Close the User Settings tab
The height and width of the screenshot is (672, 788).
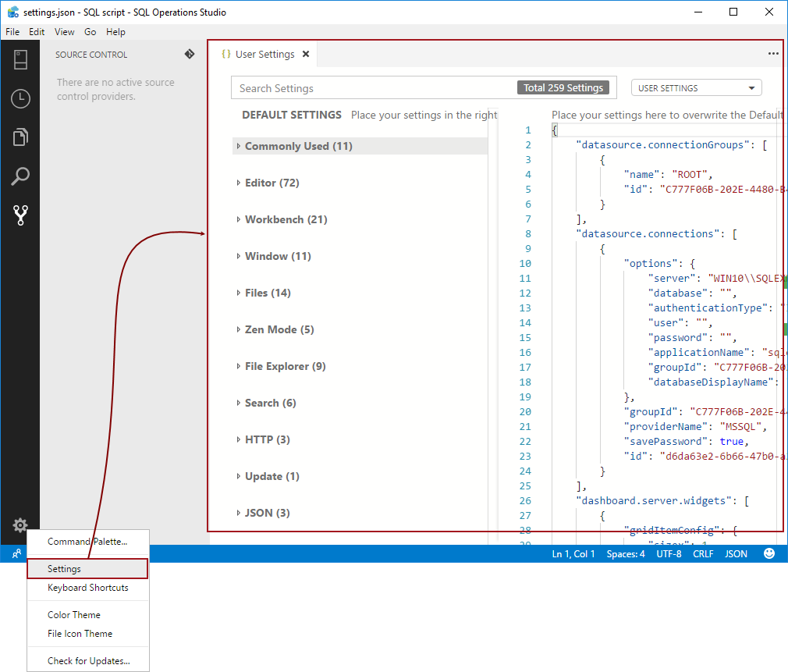(306, 55)
